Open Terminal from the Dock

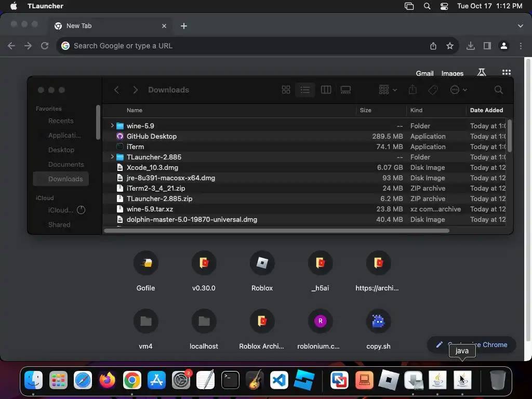coord(230,380)
